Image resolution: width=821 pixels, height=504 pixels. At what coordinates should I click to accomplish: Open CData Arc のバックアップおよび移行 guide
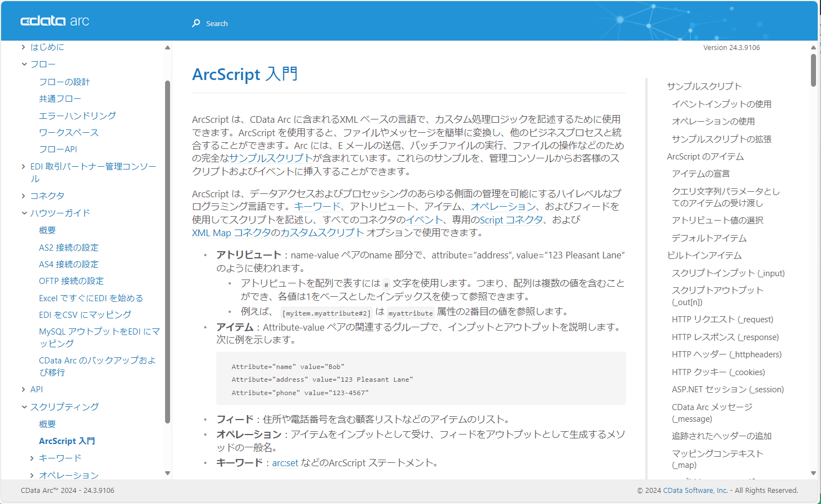tap(97, 366)
